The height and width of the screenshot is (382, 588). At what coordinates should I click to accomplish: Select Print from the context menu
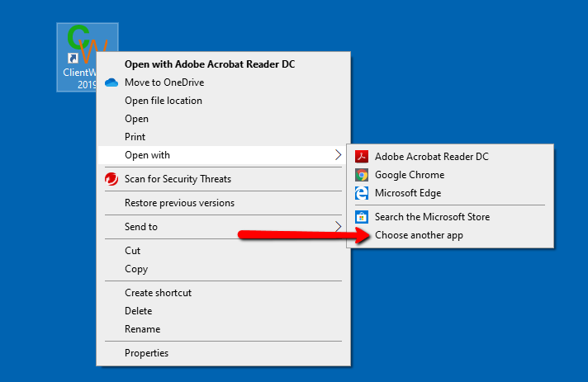[x=224, y=137]
